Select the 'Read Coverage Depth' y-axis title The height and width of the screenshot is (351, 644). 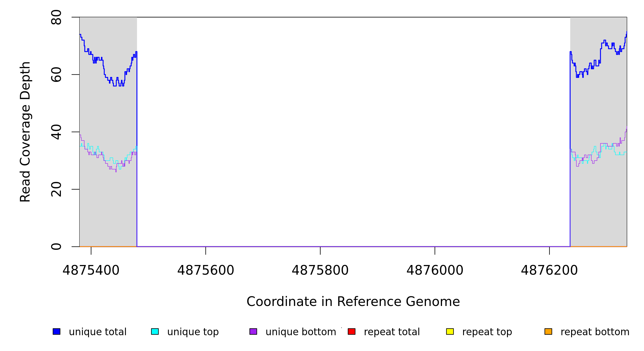[25, 132]
